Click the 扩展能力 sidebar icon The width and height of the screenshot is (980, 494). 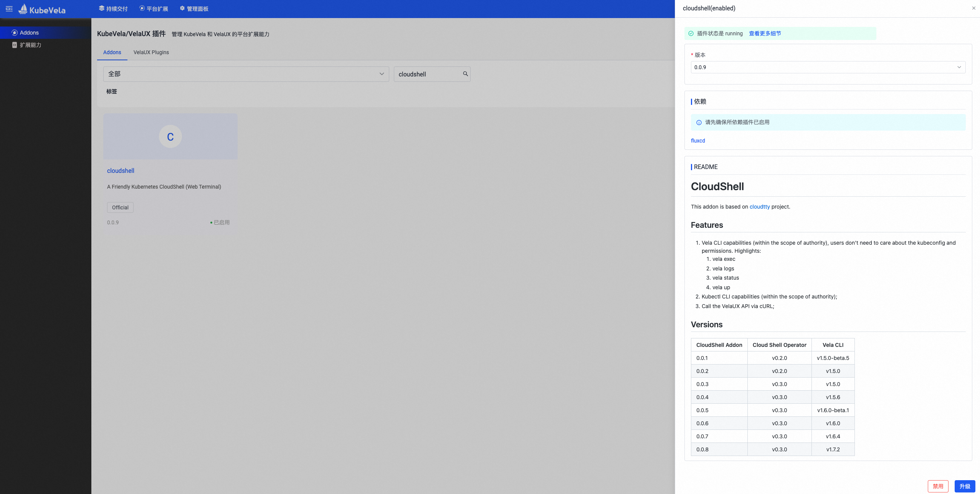(x=15, y=45)
